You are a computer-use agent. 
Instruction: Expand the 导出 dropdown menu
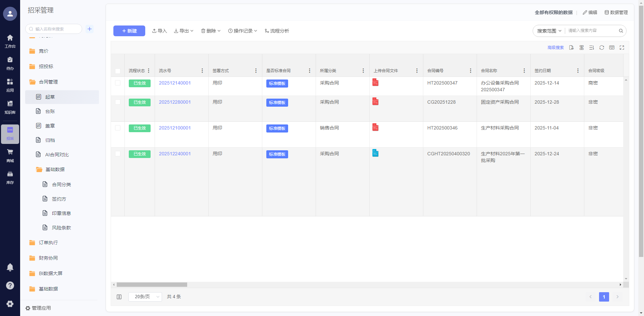coord(184,31)
